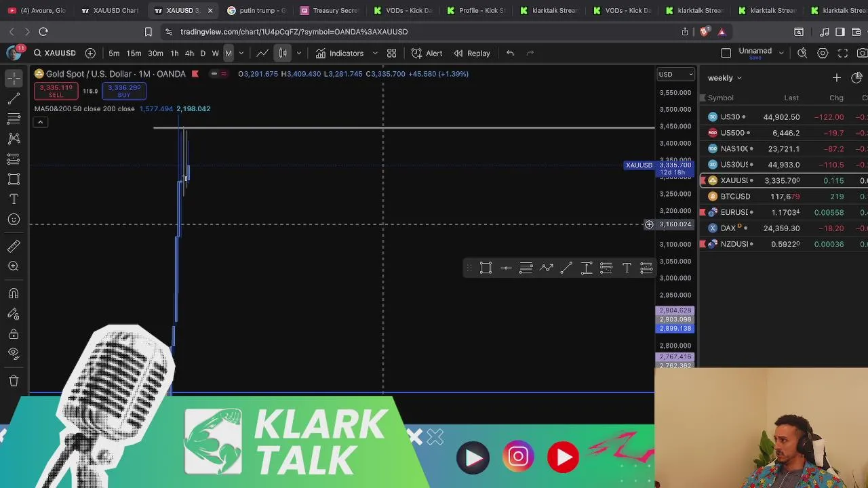Select BTCUSD in the watchlist
868x488 pixels.
tap(785, 197)
